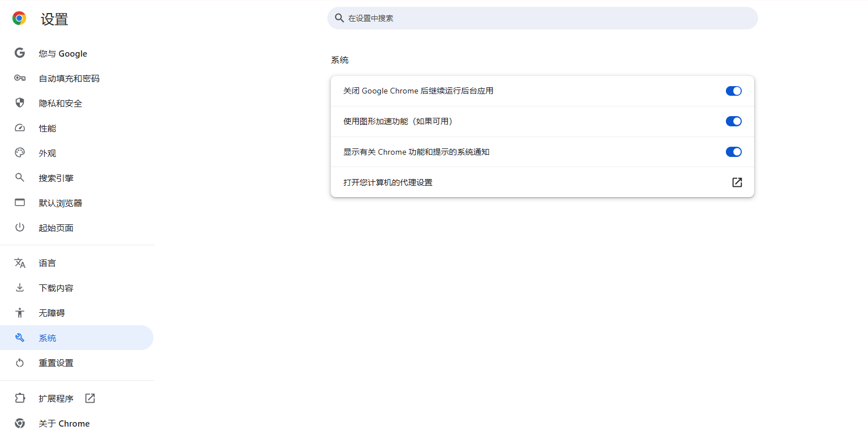Click the 使用图形加速功能（如果可用）label
Viewport: 868px width, 447px height.
coord(398,121)
